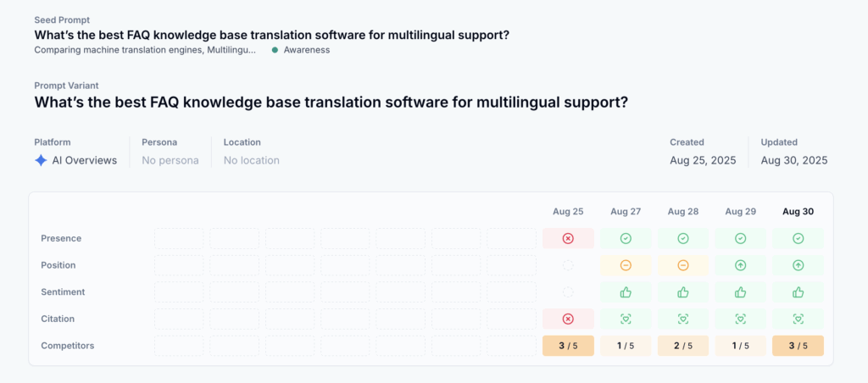Click the Aug 30 presence checkmark icon

coord(798,239)
